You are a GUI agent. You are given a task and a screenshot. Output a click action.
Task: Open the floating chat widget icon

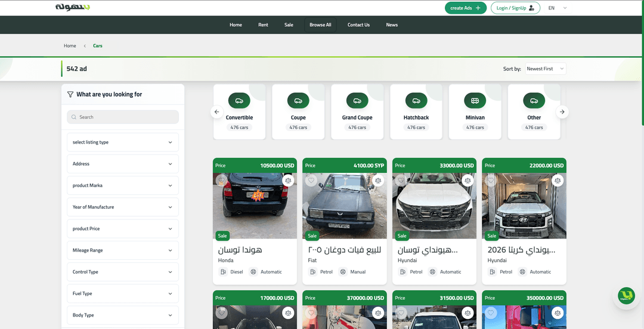click(x=626, y=296)
